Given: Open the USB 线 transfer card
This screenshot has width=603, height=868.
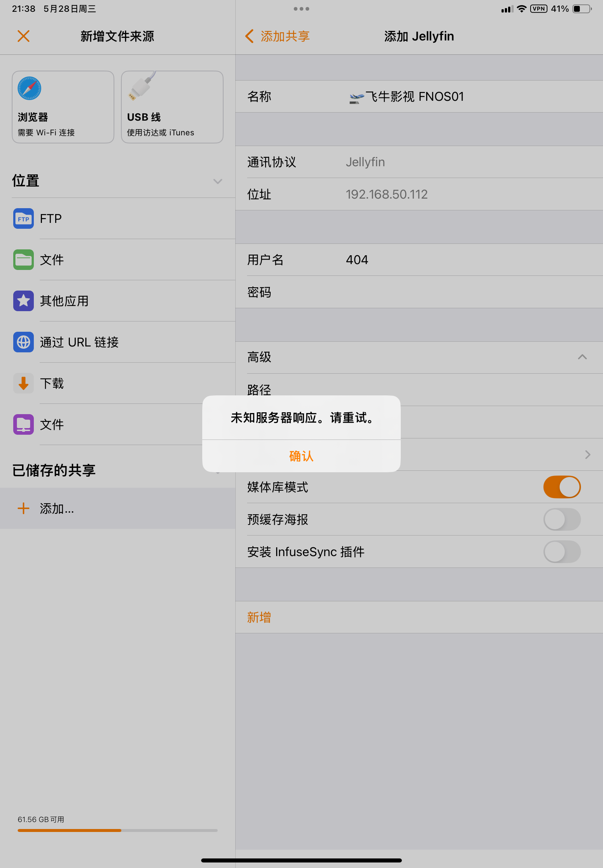Looking at the screenshot, I should click(172, 107).
